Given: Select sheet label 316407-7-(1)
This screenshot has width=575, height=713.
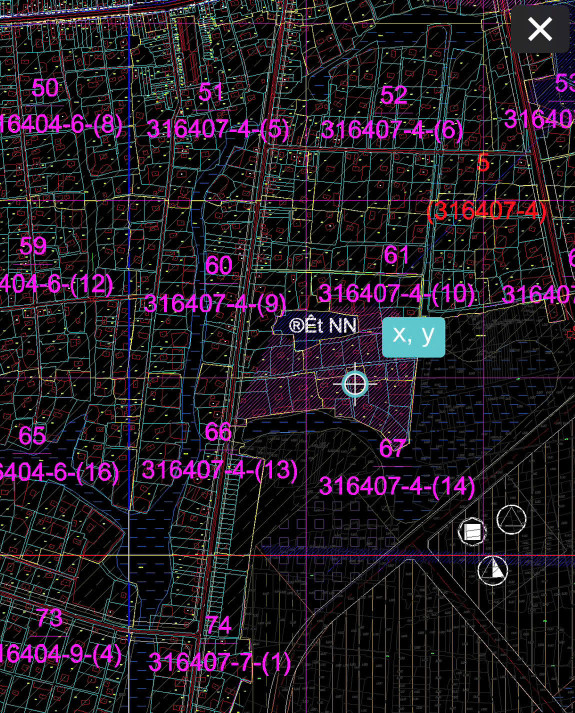Looking at the screenshot, I should (x=220, y=662).
